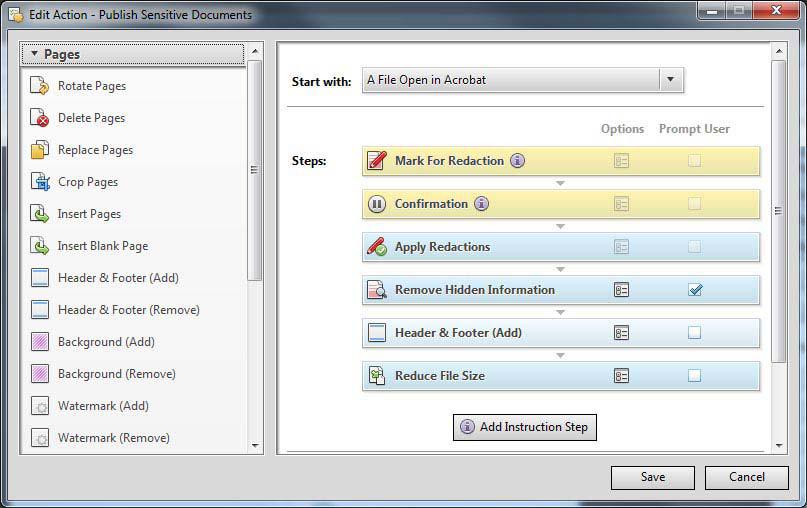Click Prompt User checkbox for Apply Redactions
The height and width of the screenshot is (508, 807).
(694, 247)
